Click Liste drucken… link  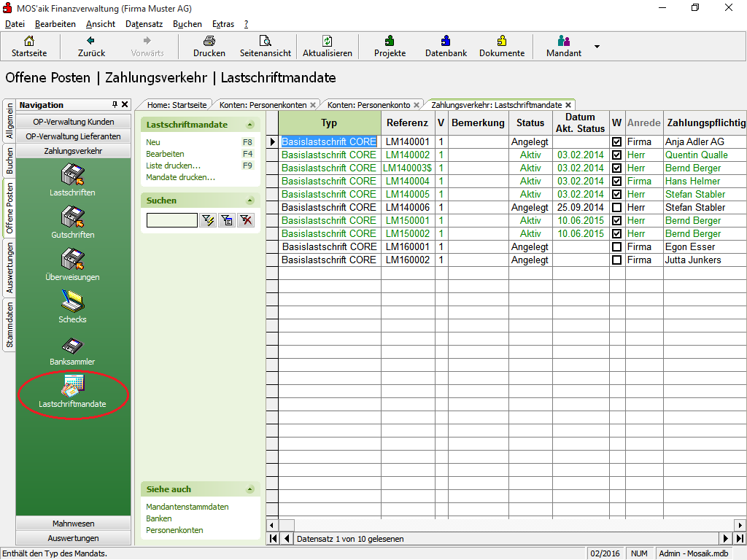pos(173,166)
